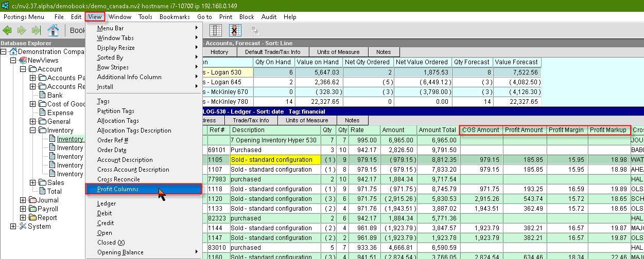
Task: Select the Expense account in tree
Action: click(x=60, y=113)
